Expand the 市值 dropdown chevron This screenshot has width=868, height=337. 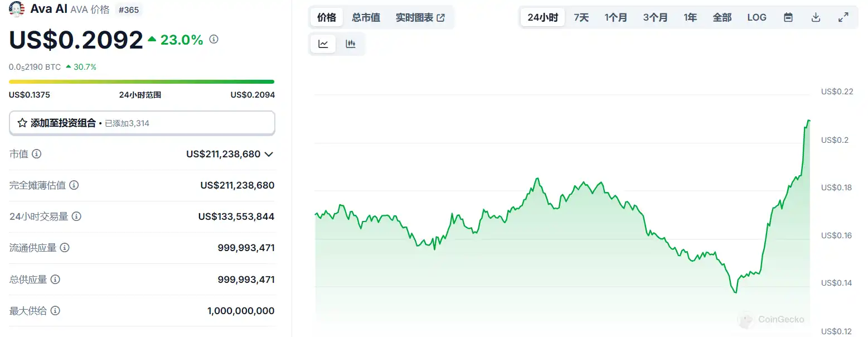point(269,154)
